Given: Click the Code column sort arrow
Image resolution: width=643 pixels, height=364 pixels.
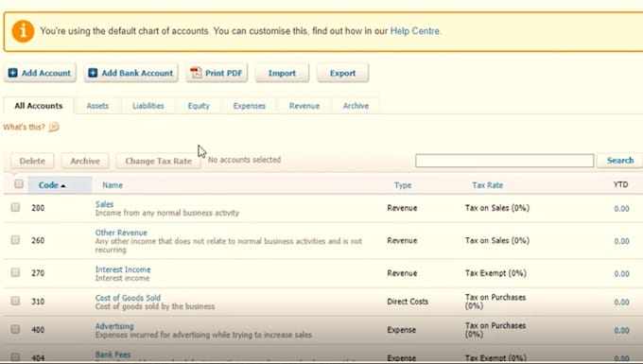Looking at the screenshot, I should point(63,186).
